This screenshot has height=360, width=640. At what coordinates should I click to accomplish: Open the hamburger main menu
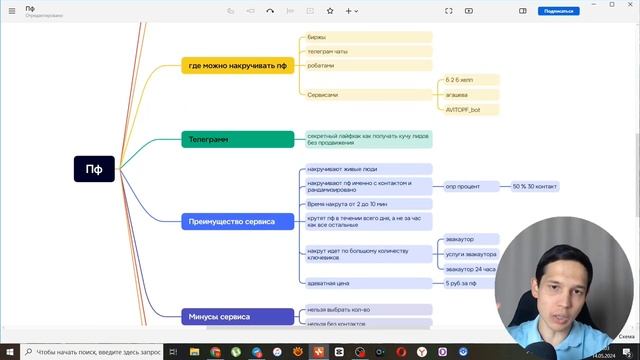[x=12, y=11]
